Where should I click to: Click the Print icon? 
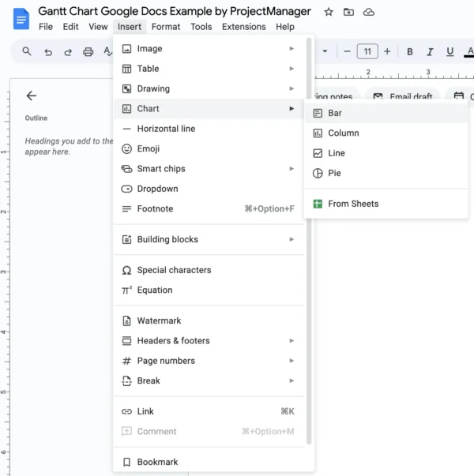click(88, 52)
